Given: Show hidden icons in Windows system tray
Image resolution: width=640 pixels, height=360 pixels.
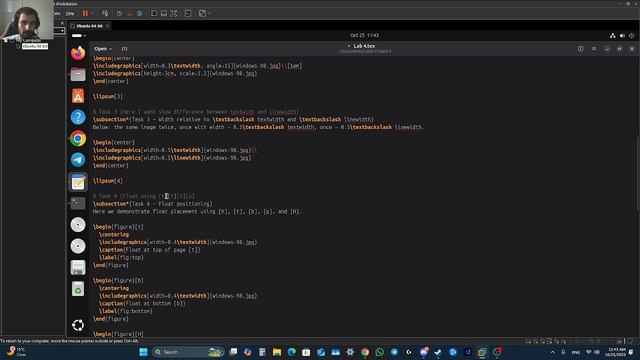Looking at the screenshot, I should (x=553, y=352).
